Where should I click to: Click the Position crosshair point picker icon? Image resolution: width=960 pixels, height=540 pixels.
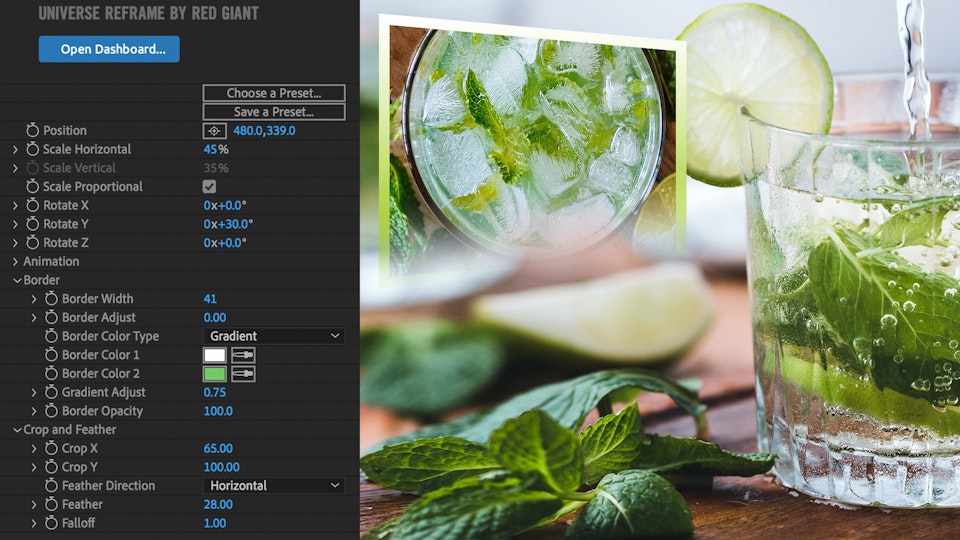pyautogui.click(x=214, y=131)
